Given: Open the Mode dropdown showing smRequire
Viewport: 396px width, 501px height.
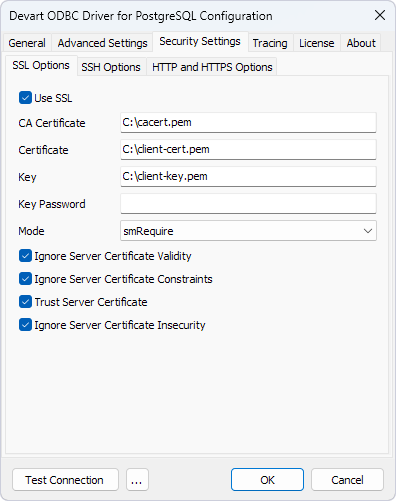Looking at the screenshot, I should [x=248, y=231].
